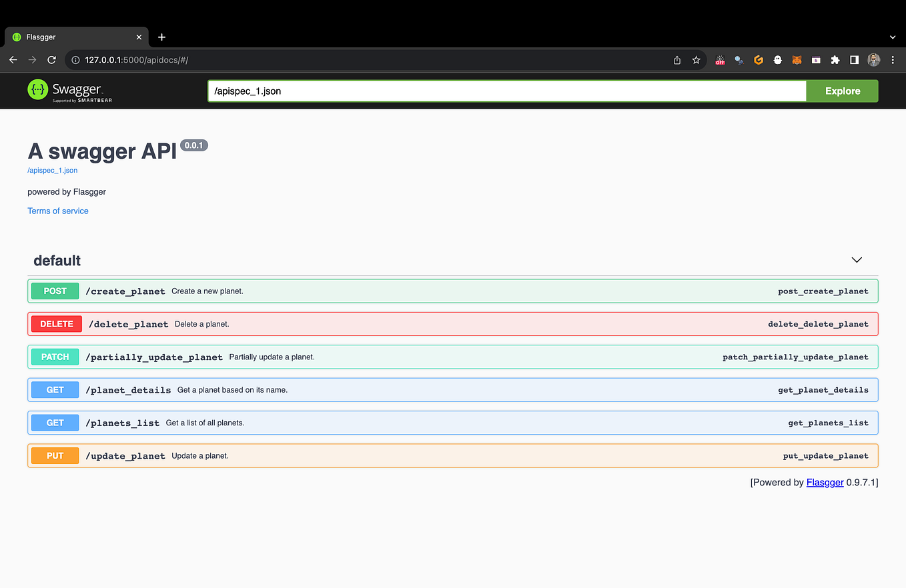Toggle the bookmark star for this page

pyautogui.click(x=696, y=60)
